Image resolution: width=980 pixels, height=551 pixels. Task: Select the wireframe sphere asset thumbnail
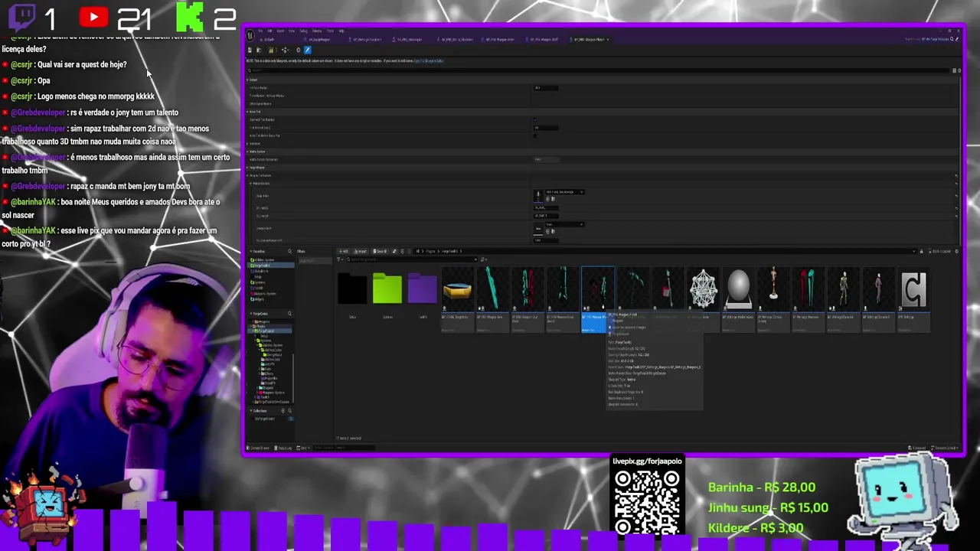pyautogui.click(x=704, y=289)
